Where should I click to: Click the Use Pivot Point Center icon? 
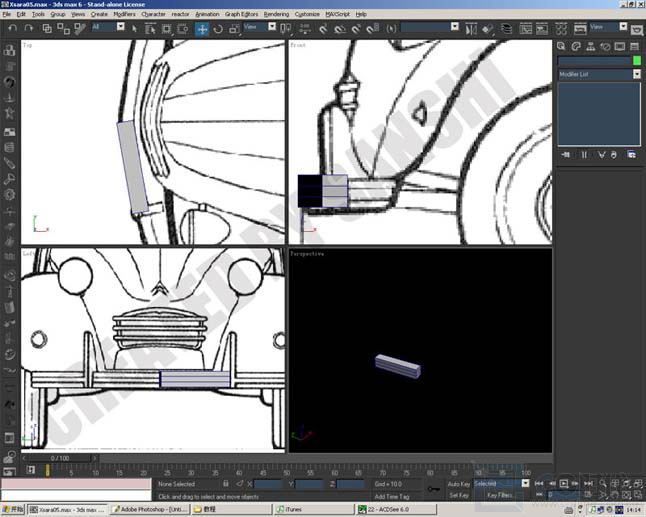285,28
